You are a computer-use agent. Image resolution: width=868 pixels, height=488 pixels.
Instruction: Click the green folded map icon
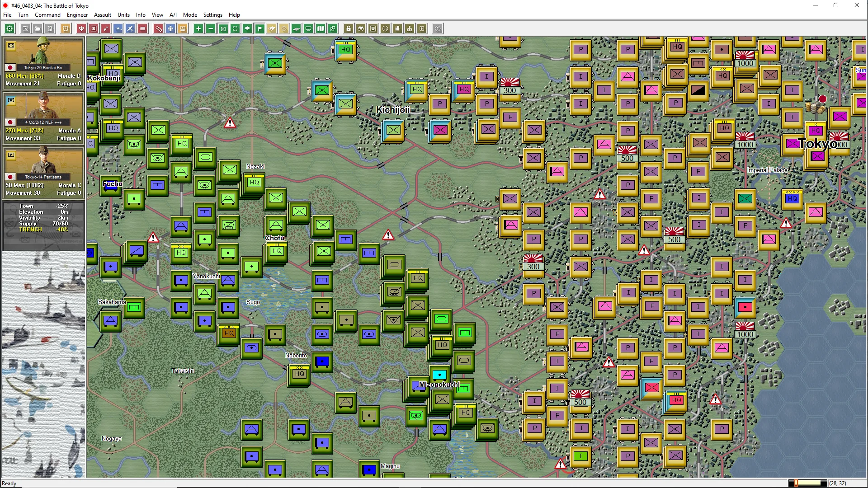[321, 28]
